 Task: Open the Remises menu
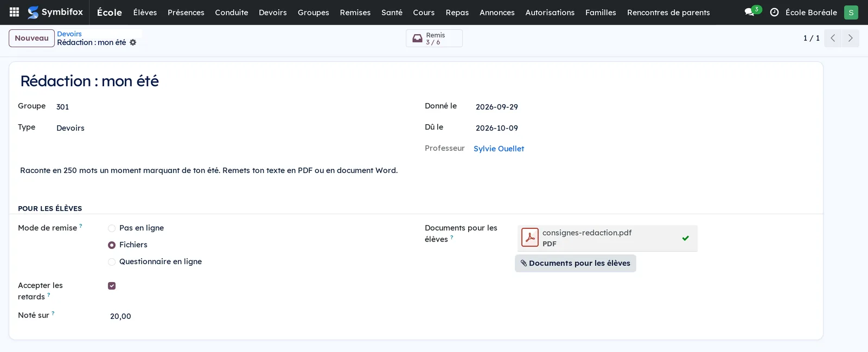[x=355, y=12]
